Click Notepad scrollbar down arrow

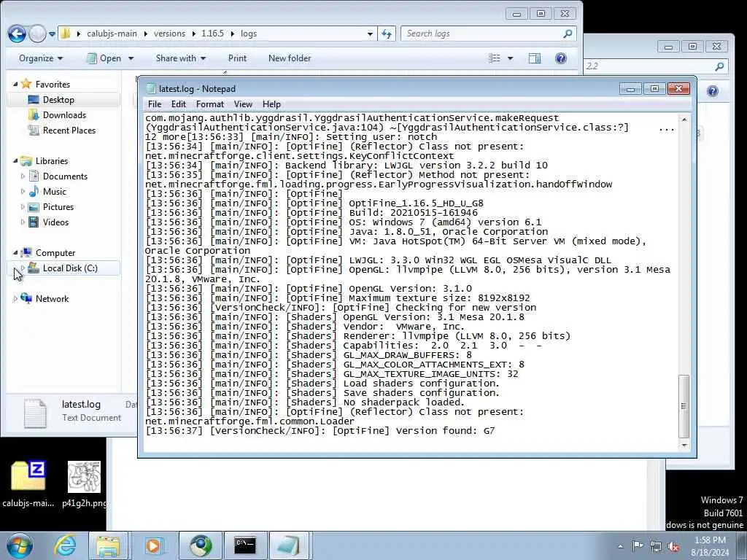click(x=684, y=445)
